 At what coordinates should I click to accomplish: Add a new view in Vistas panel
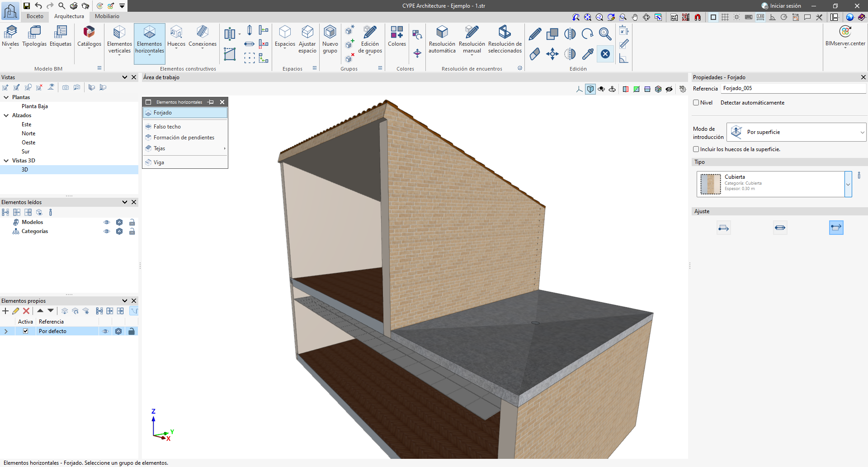pos(5,87)
